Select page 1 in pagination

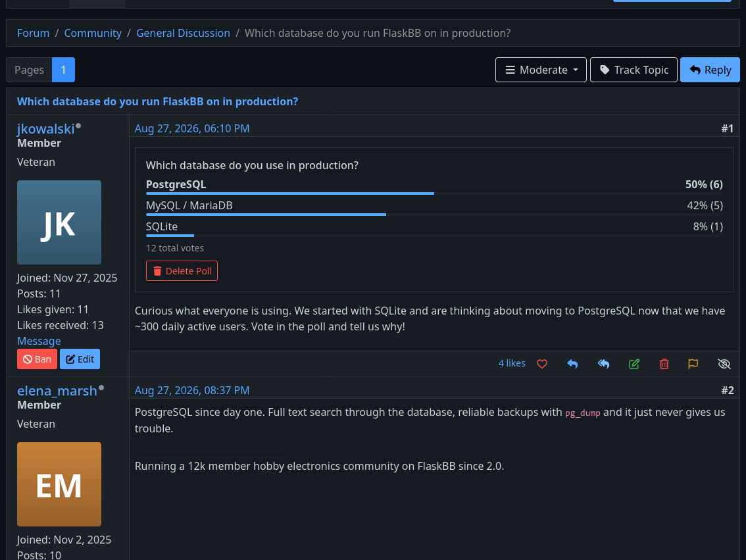(x=63, y=70)
